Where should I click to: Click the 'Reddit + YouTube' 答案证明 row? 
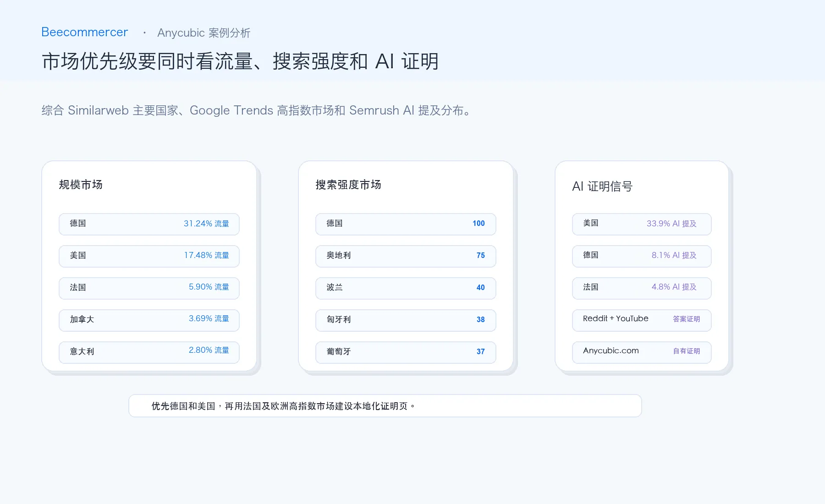[x=642, y=320]
